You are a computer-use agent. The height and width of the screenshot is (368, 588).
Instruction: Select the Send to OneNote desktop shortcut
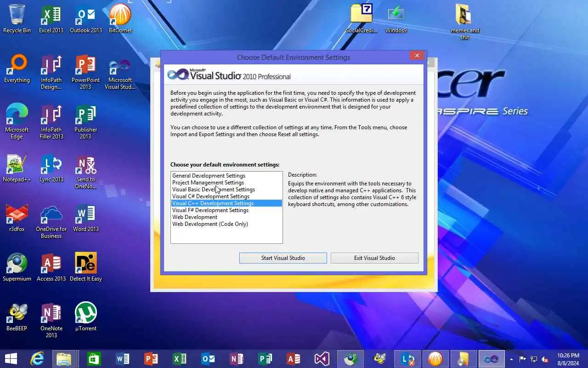86,171
